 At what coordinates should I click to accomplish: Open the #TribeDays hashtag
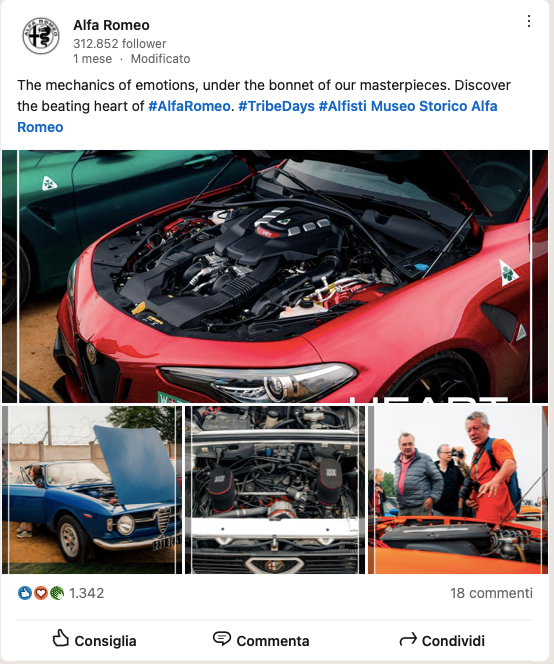click(x=277, y=106)
